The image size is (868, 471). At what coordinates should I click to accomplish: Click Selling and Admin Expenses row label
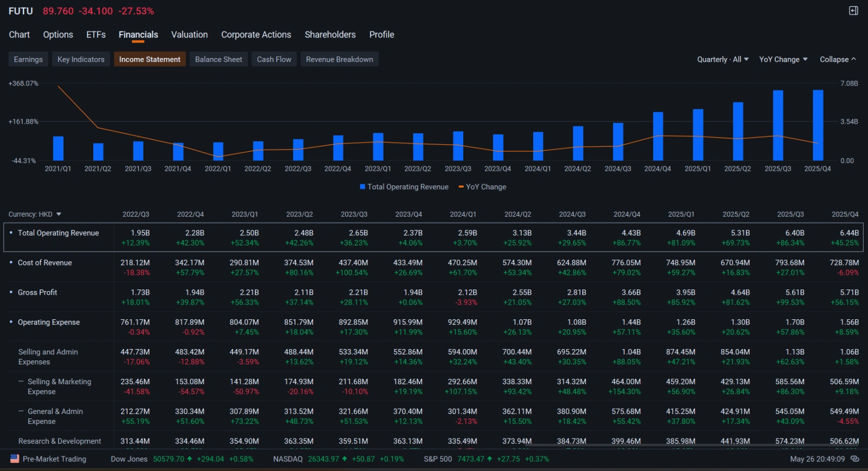pyautogui.click(x=48, y=357)
